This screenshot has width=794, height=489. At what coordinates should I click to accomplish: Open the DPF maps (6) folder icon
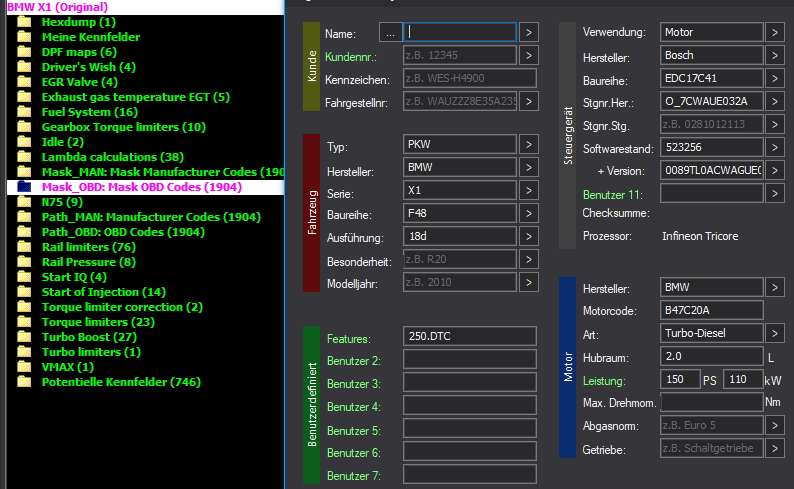coord(24,52)
